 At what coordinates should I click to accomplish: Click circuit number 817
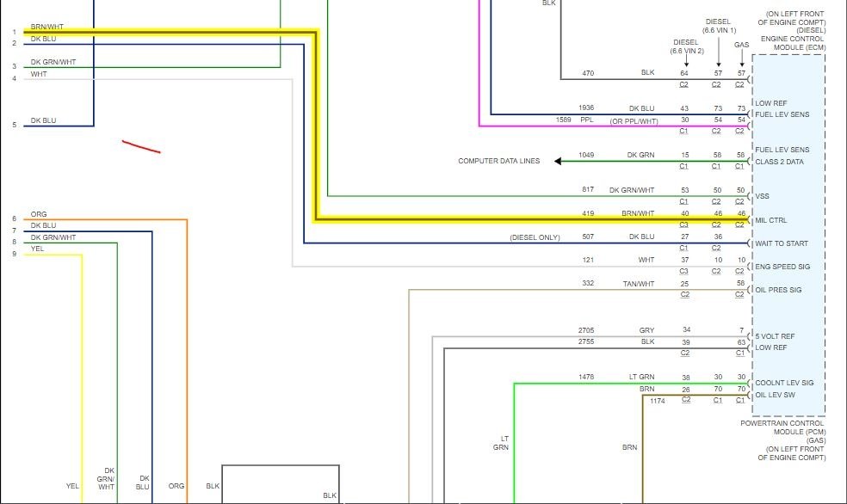click(x=588, y=189)
